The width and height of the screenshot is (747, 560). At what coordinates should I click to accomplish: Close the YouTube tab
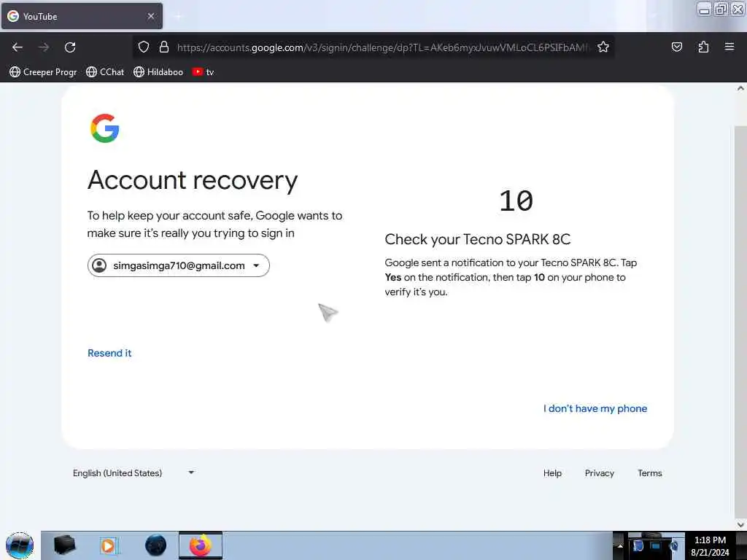point(151,16)
